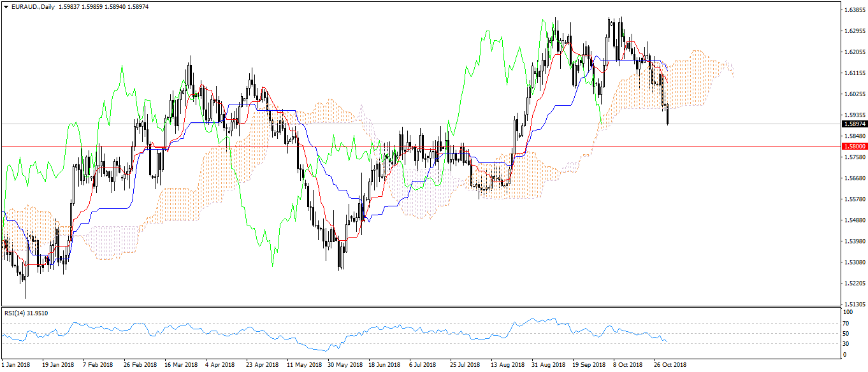The image size is (868, 372).
Task: Click the RSI scale value 70
Action: (847, 323)
